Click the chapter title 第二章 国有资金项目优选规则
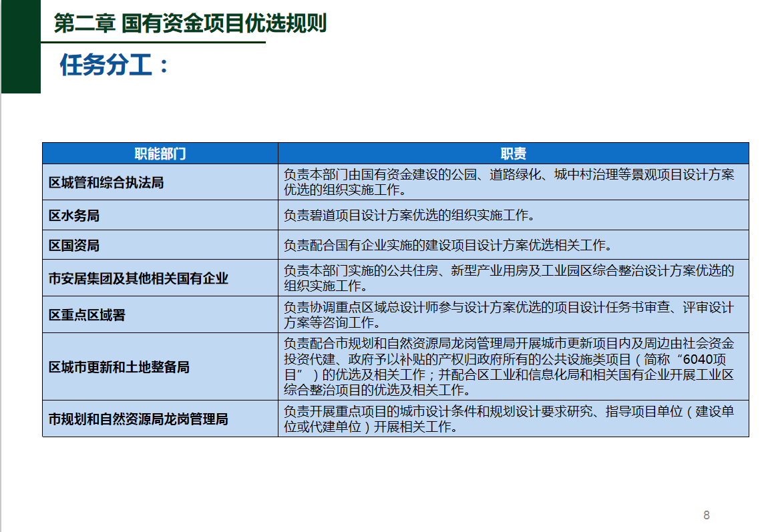This screenshot has width=766, height=532. (190, 23)
